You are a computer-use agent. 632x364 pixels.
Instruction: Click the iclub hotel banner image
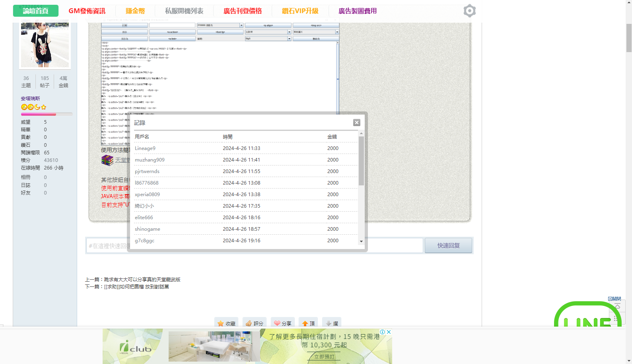pyautogui.click(x=247, y=346)
